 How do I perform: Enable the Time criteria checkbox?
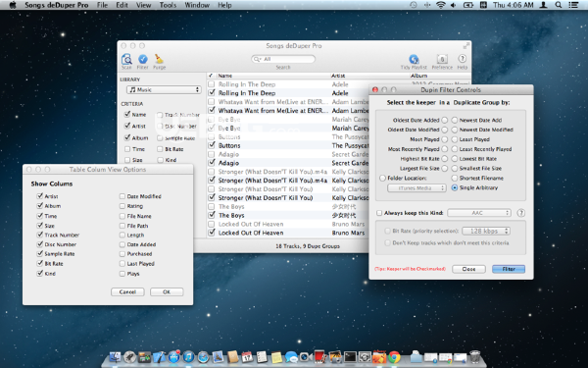click(x=127, y=149)
